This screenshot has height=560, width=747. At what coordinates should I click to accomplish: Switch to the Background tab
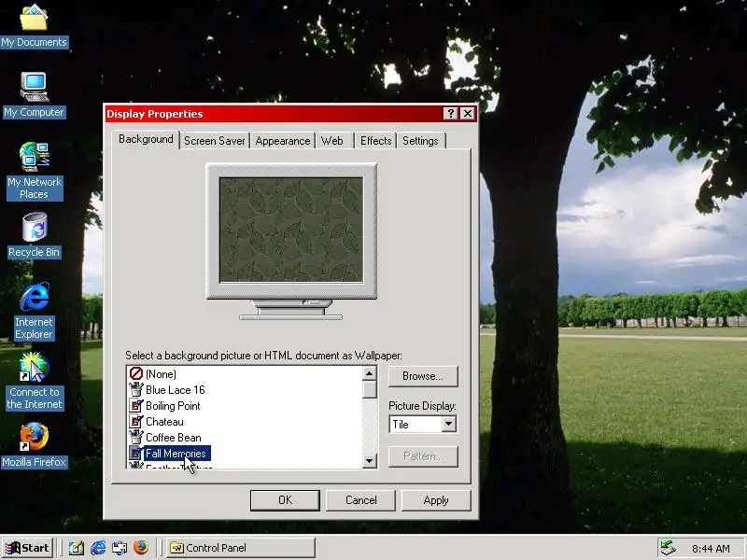pyautogui.click(x=146, y=139)
